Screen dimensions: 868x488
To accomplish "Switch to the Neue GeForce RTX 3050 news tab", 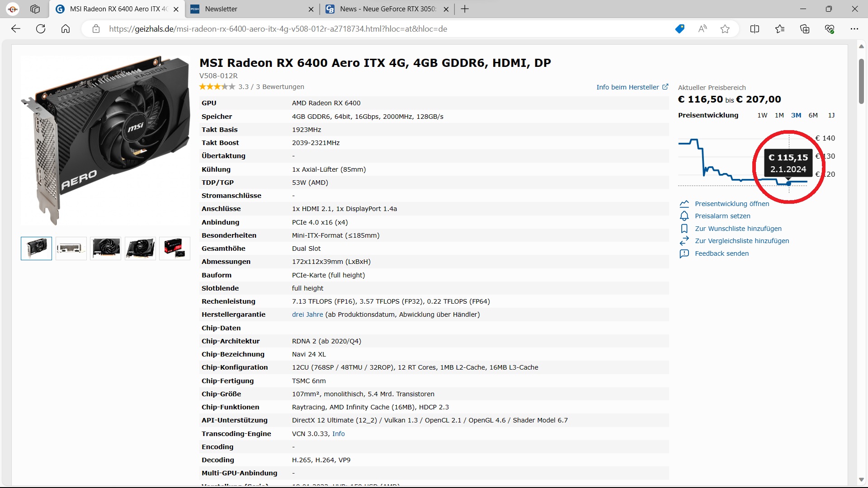I will tap(387, 9).
